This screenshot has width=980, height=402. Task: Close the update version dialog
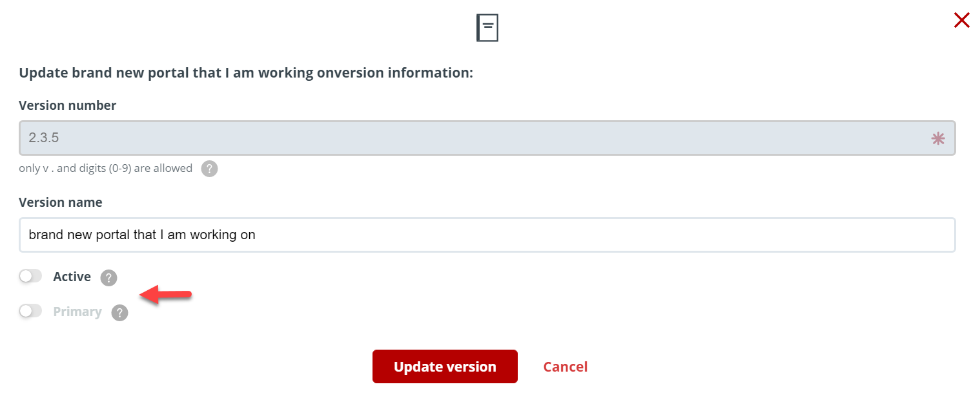click(961, 21)
